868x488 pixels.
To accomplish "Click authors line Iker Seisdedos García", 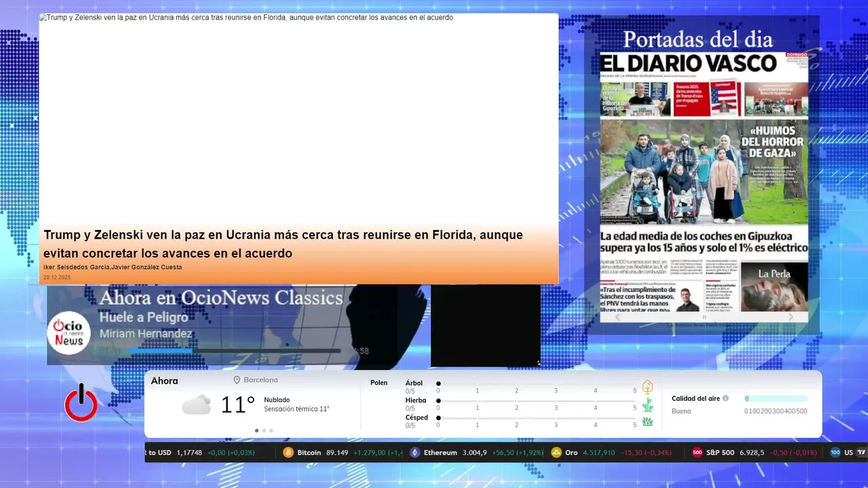I will pos(113,267).
